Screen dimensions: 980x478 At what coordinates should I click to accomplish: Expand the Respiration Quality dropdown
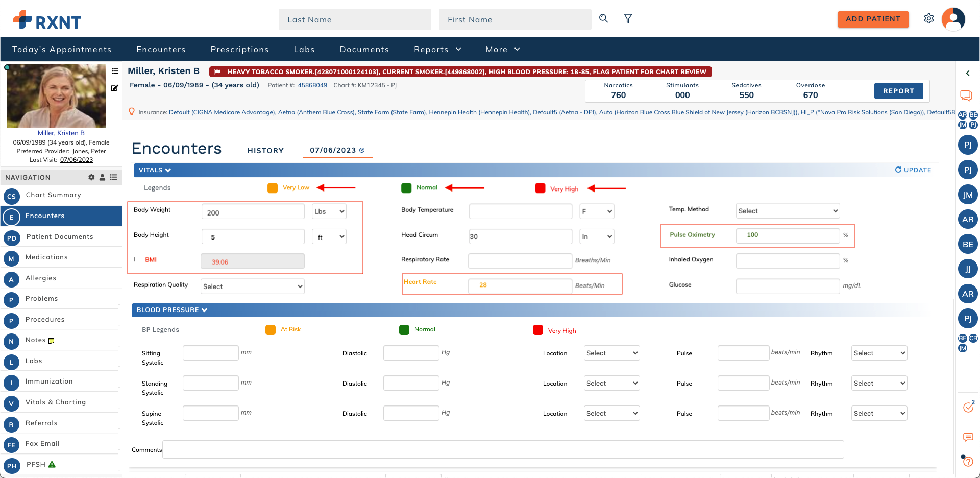tap(253, 286)
